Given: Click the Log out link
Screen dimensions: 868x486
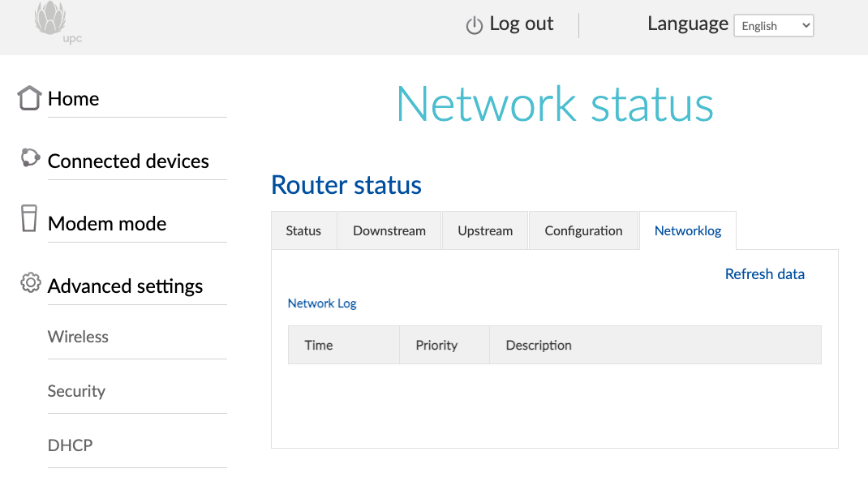Looking at the screenshot, I should [x=521, y=24].
